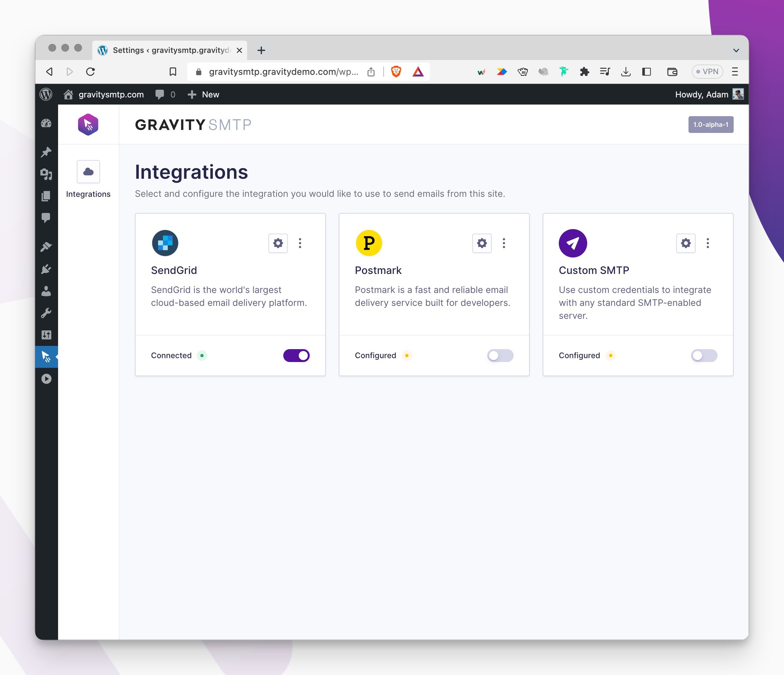
Task: Open Custom SMTP settings gear
Action: pyautogui.click(x=686, y=243)
